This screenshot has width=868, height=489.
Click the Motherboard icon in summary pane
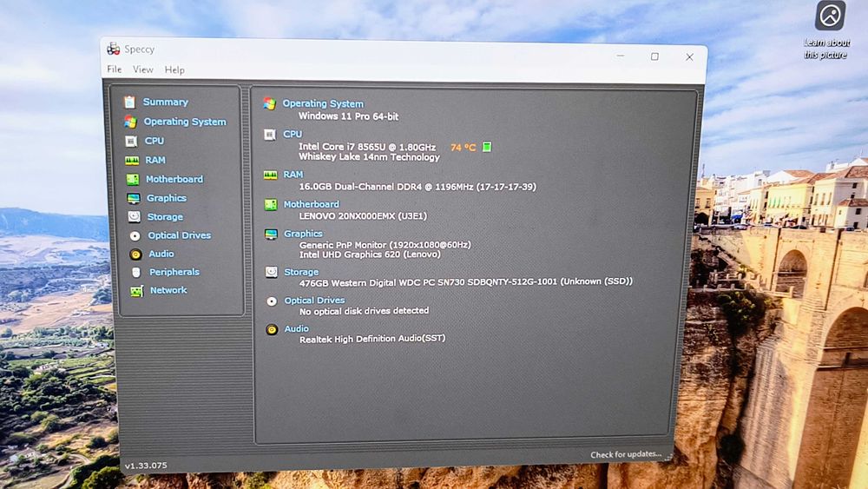click(271, 205)
